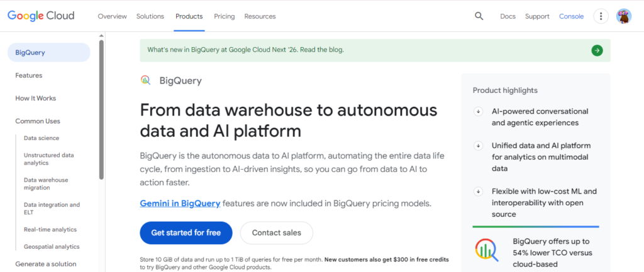
Task: Open the Google Cloud logo home link
Action: pos(41,16)
